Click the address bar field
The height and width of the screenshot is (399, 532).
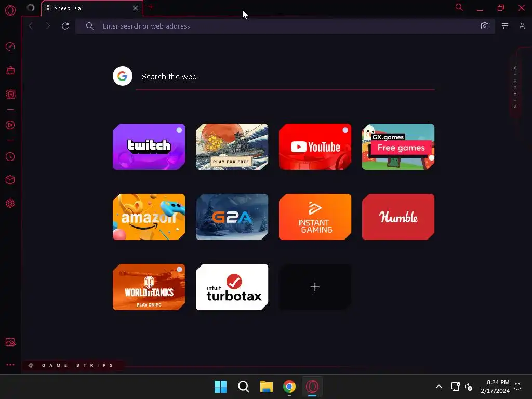285,26
